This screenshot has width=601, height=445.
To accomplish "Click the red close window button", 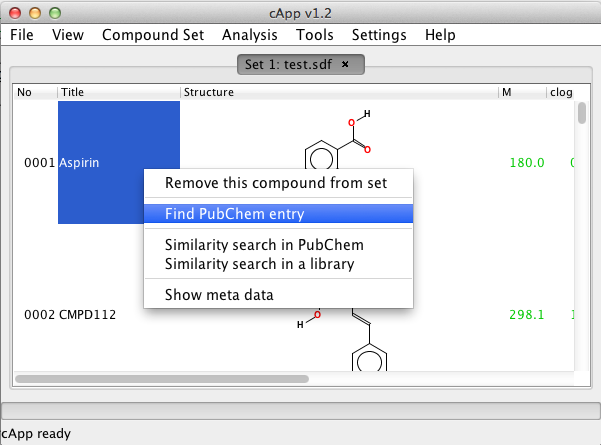I will tap(15, 13).
